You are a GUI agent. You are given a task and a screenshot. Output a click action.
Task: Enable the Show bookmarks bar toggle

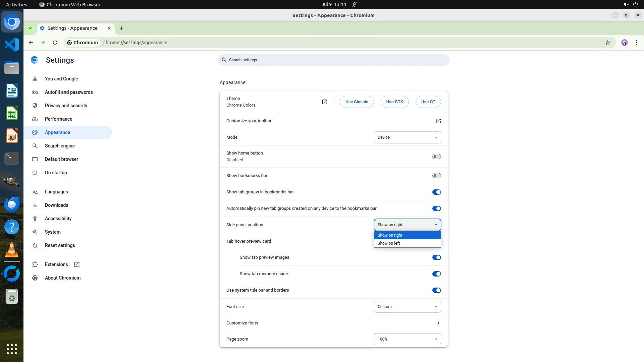(x=436, y=176)
